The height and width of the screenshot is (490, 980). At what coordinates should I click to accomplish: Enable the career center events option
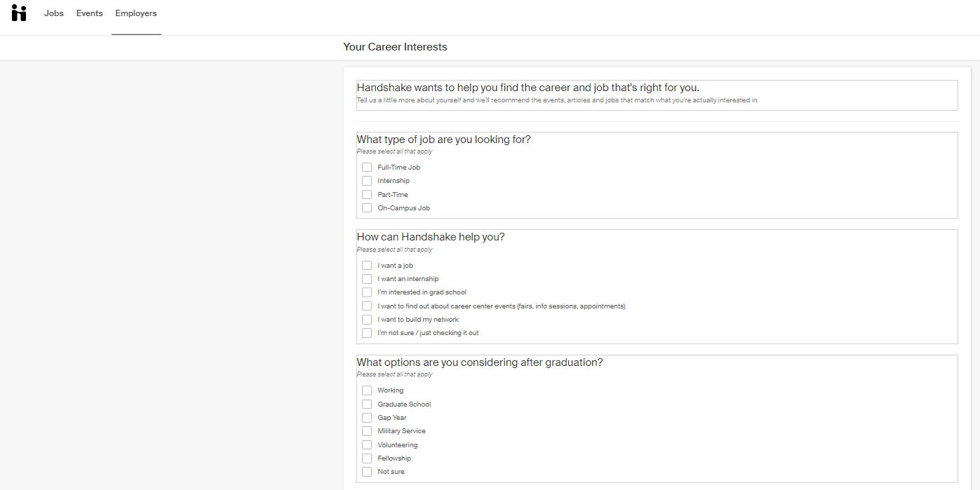tap(367, 306)
